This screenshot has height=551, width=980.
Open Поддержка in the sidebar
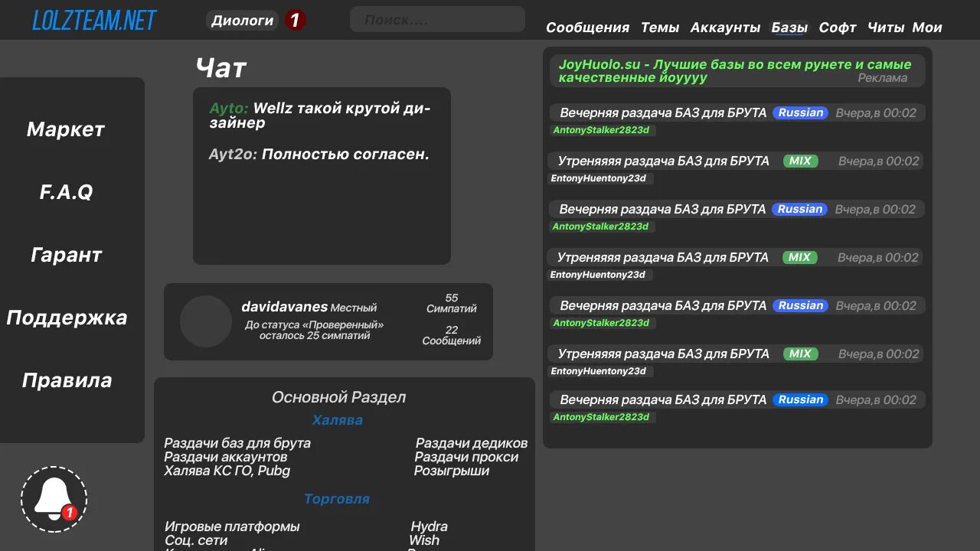[x=67, y=318]
